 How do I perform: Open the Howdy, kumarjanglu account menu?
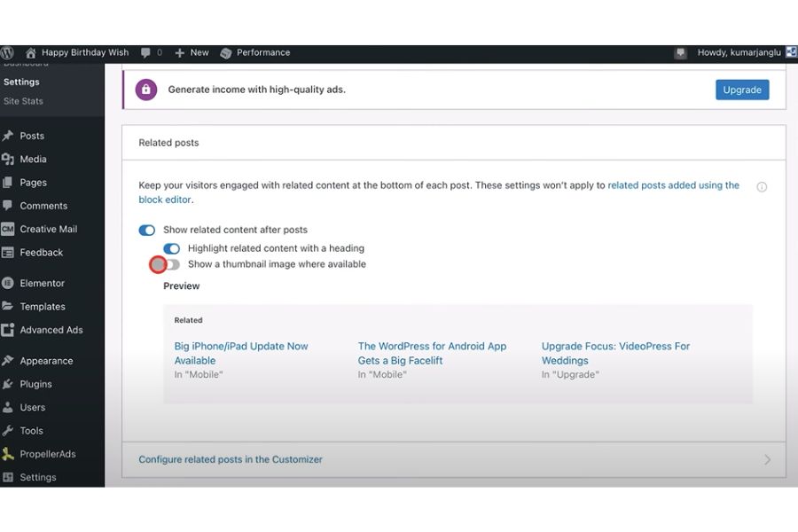pyautogui.click(x=739, y=52)
